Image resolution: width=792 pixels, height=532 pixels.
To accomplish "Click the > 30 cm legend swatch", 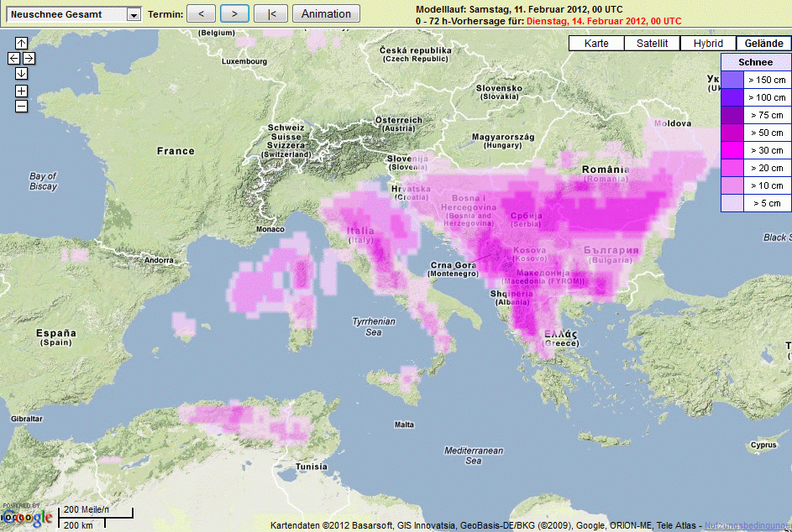I will tap(732, 150).
